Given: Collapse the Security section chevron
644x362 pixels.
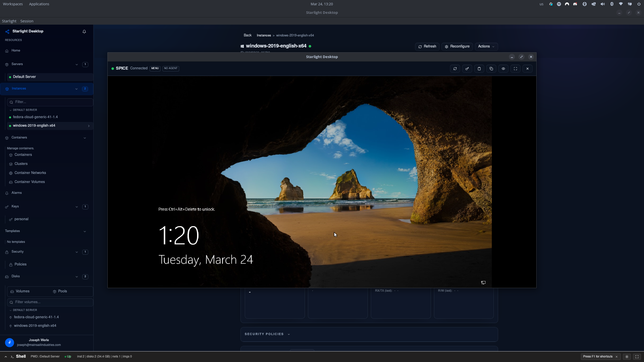Looking at the screenshot, I should click(x=76, y=252).
